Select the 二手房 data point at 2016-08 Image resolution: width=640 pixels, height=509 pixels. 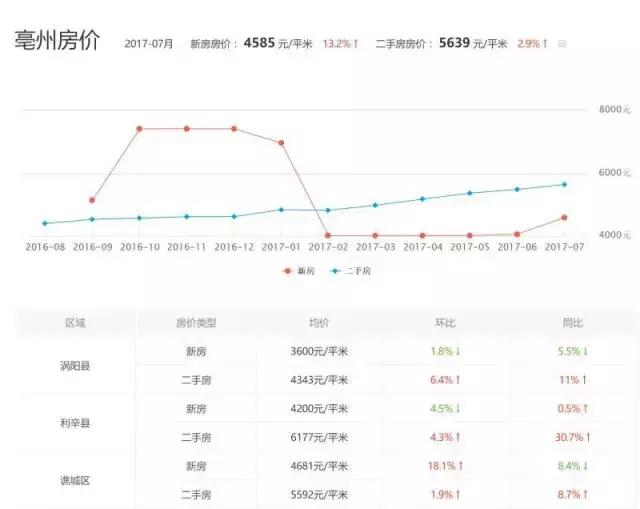pos(45,223)
